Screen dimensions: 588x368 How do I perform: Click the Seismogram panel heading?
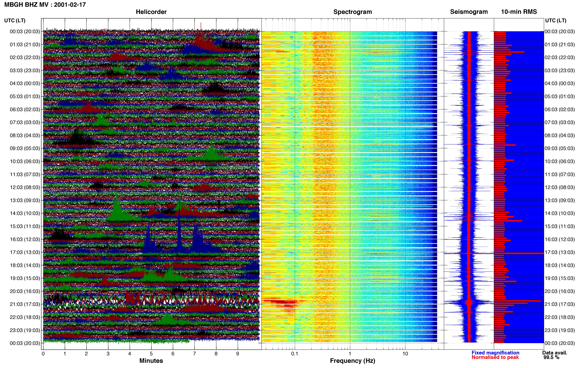tap(469, 12)
